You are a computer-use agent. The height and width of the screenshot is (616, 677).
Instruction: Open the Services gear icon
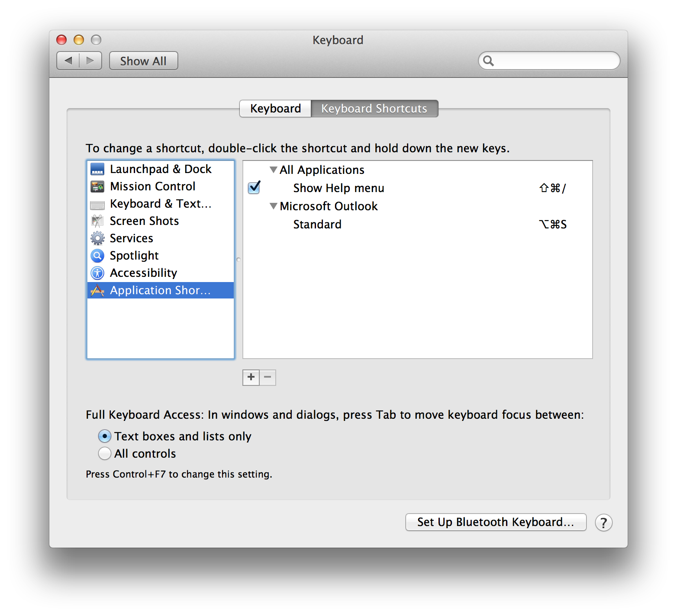click(97, 238)
